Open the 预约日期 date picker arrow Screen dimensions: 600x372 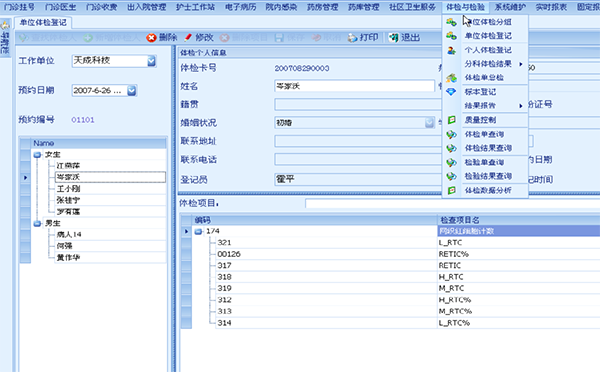[x=132, y=91]
